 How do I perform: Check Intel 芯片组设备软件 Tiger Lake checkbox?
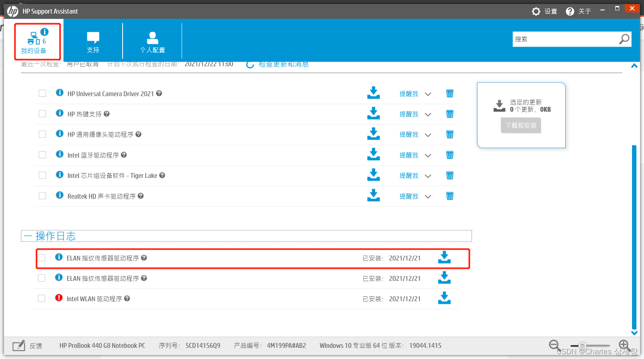(42, 175)
